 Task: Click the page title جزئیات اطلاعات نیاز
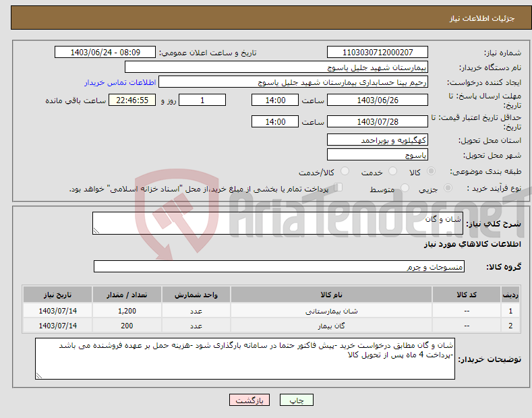[482, 18]
